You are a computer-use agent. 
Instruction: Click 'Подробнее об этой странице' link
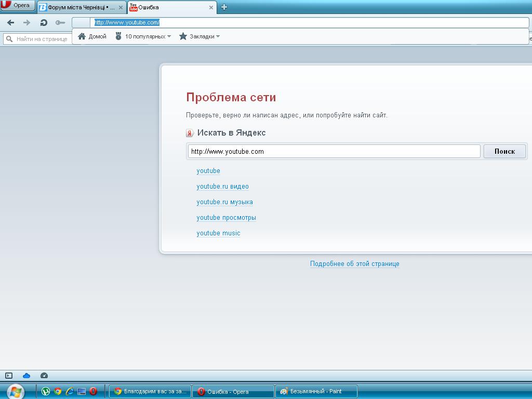point(354,264)
